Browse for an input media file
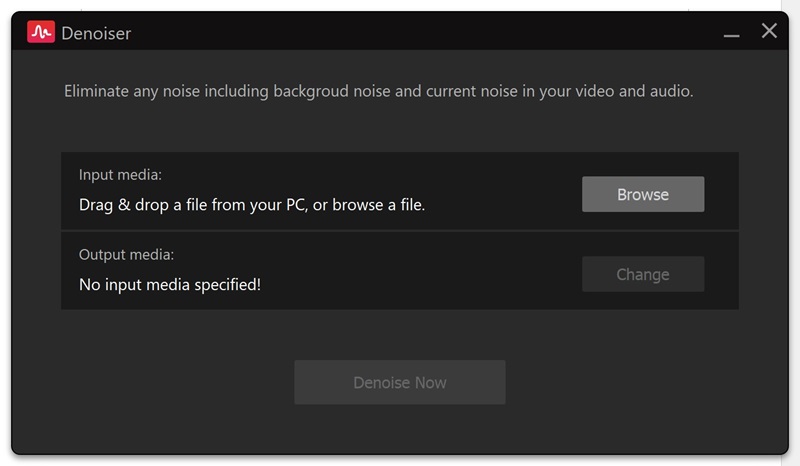Screen dimensions: 800x466 [x=643, y=194]
